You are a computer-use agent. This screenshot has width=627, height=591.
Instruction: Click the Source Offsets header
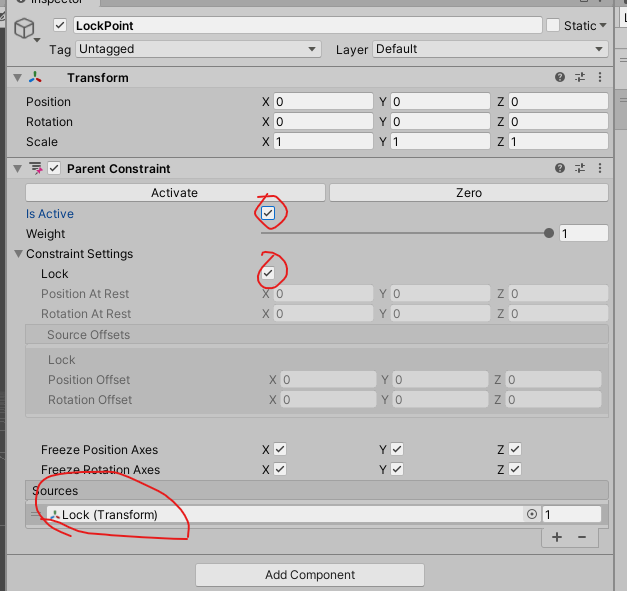(317, 334)
